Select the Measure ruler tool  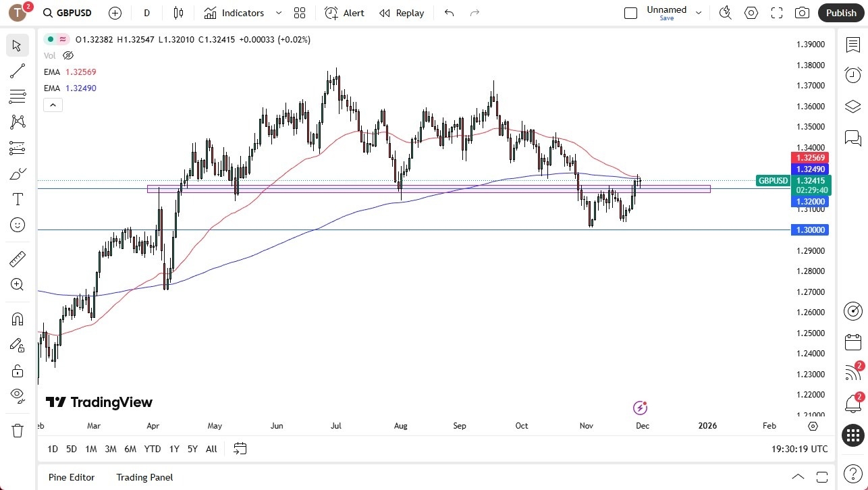pos(17,258)
